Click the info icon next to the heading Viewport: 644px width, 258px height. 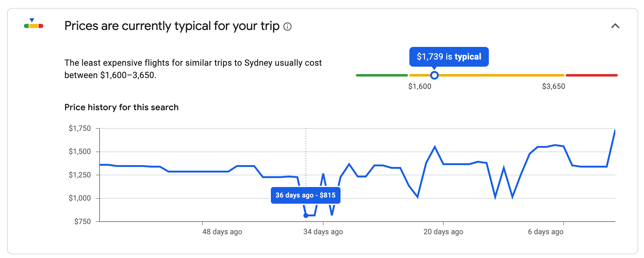(287, 27)
